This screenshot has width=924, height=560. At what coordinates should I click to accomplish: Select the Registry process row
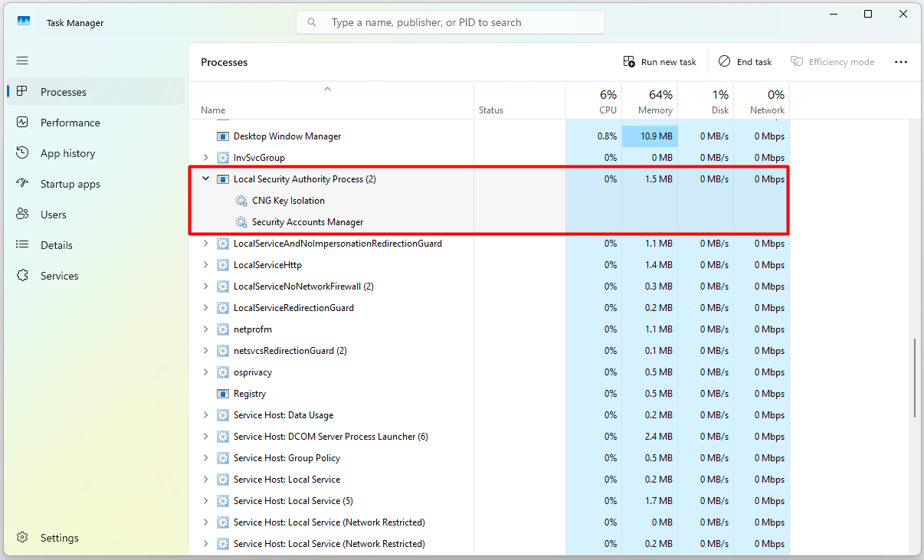(x=489, y=394)
